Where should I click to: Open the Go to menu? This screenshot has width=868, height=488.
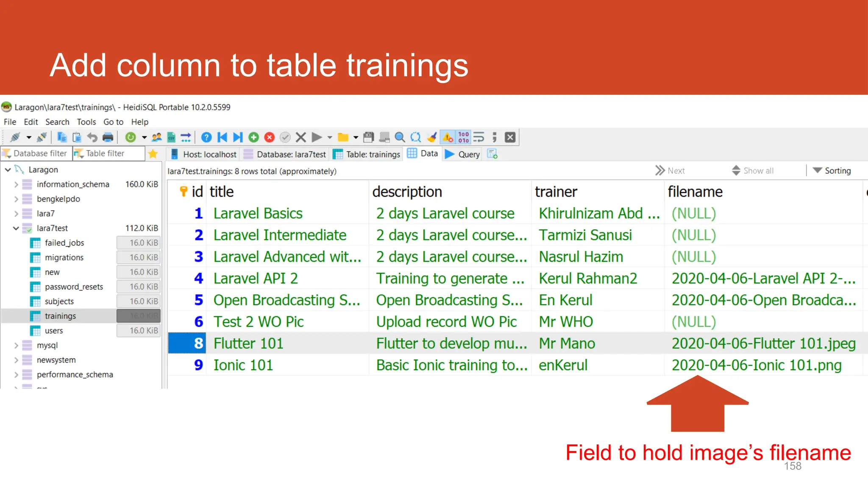113,122
